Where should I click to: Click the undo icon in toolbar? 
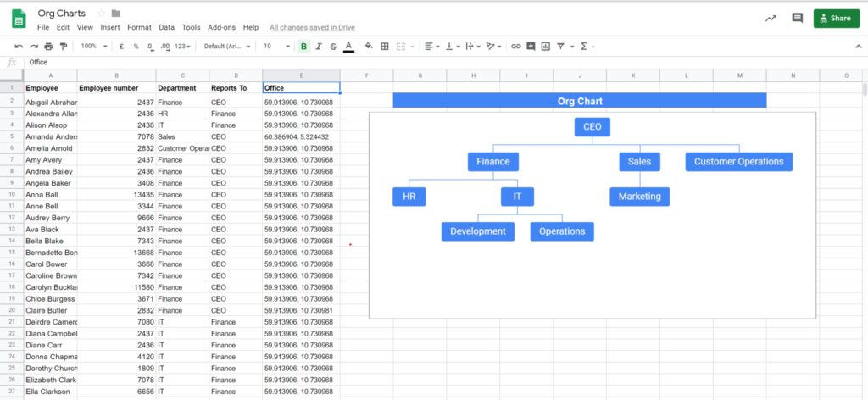(19, 47)
